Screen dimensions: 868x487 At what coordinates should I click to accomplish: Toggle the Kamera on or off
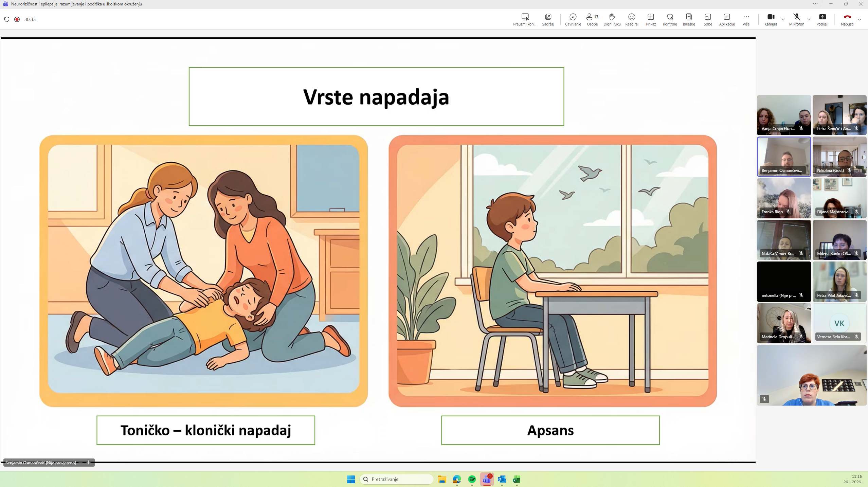[x=770, y=19]
